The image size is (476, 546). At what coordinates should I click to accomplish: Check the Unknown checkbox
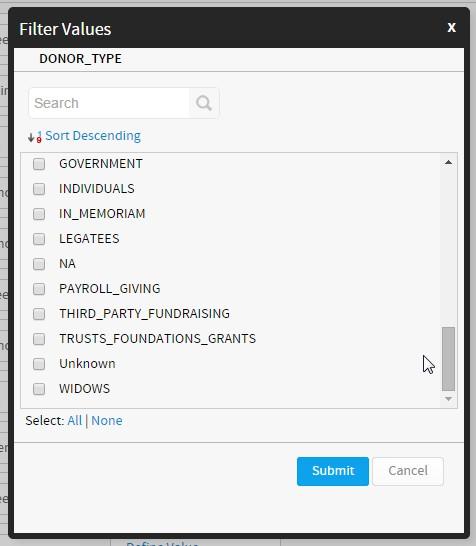(x=39, y=364)
